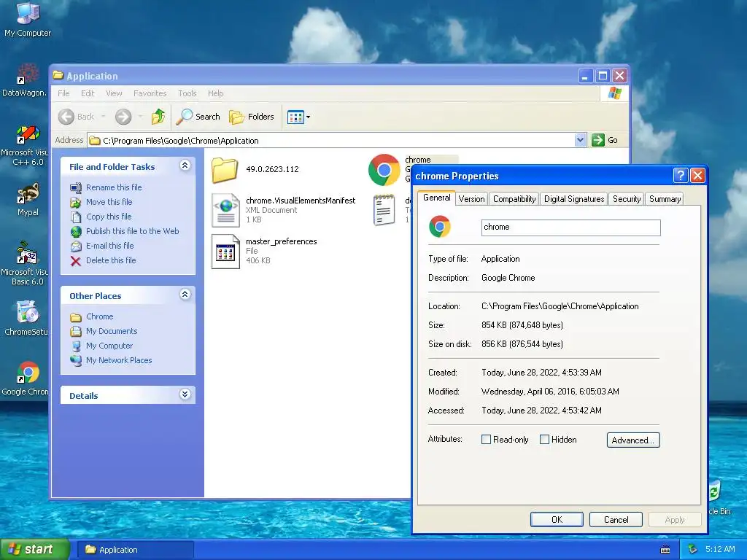Viewport: 747px width, 560px height.
Task: Open the Favorites menu
Action: 150,93
